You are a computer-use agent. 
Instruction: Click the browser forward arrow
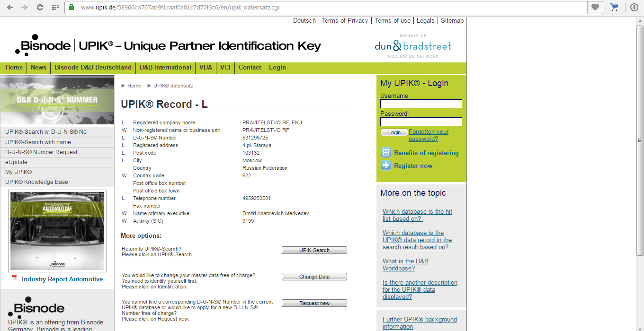(x=25, y=7)
